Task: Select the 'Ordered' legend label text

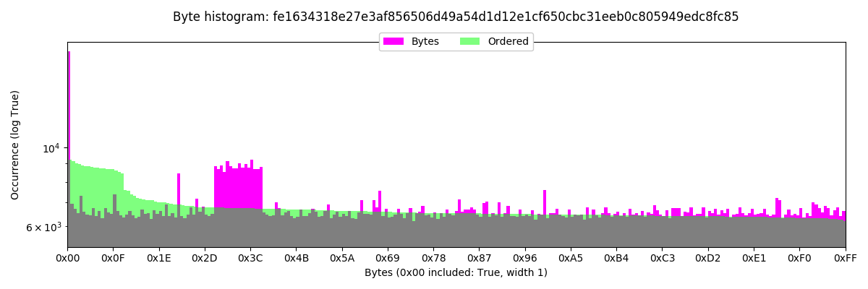Action: pyautogui.click(x=508, y=42)
